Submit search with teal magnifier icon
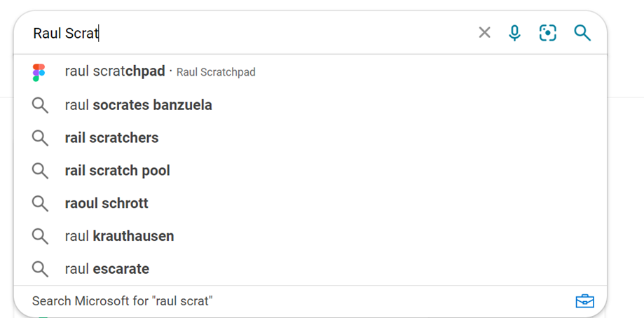Viewport: 644px width, 318px height. point(582,33)
